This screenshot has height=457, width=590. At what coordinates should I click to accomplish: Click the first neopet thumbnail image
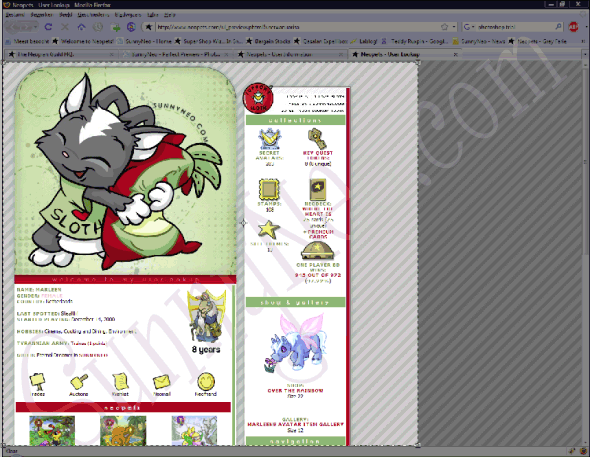point(52,431)
